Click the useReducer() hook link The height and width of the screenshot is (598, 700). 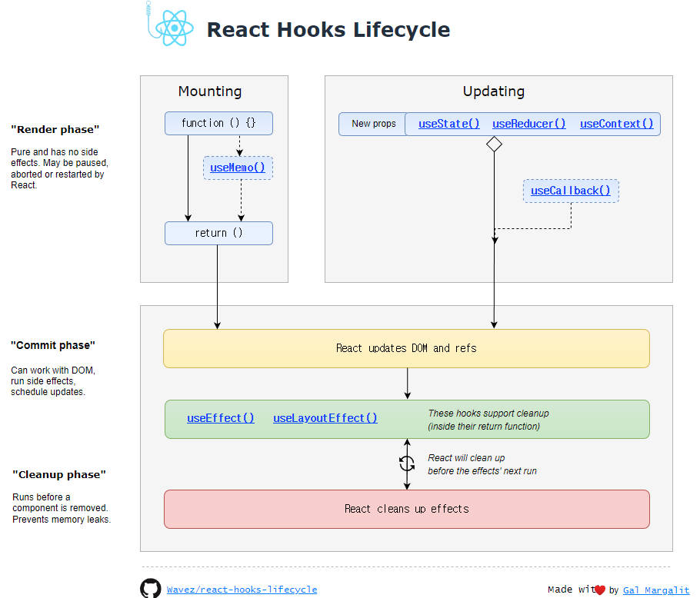pos(529,123)
